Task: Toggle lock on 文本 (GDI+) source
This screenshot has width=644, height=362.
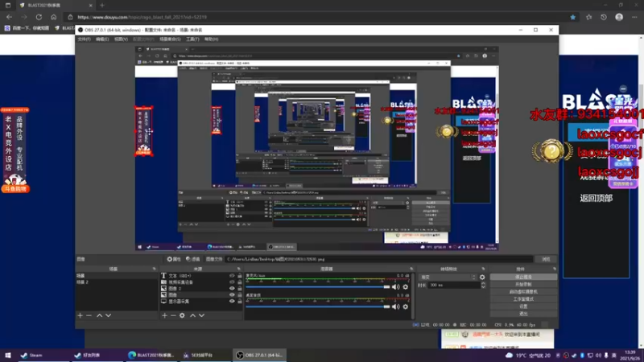Action: 239,276
